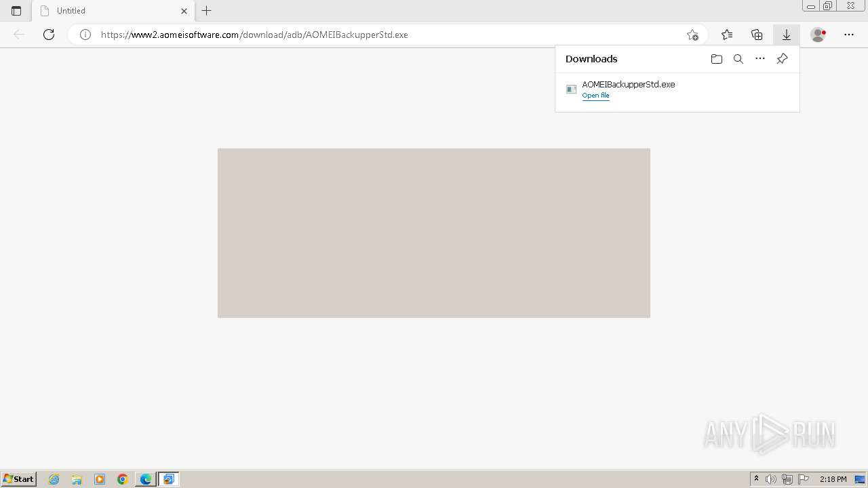
Task: Close the Untitled tab
Action: coord(184,11)
